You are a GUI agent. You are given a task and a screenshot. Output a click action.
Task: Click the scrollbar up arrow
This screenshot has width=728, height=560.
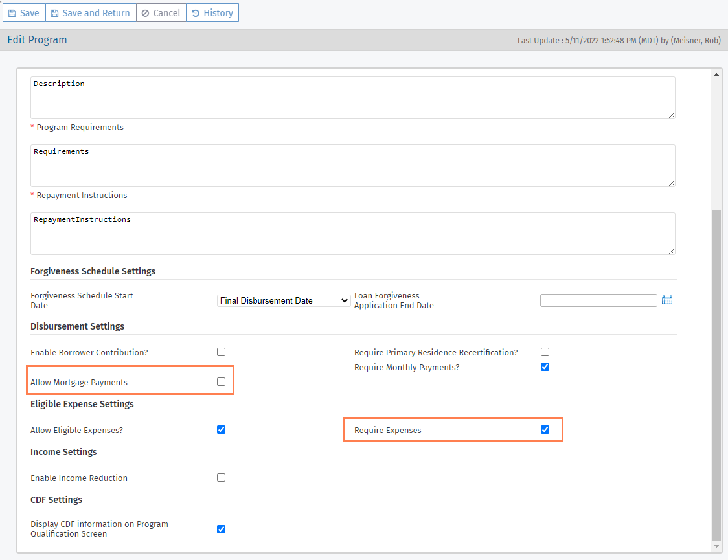(x=716, y=74)
